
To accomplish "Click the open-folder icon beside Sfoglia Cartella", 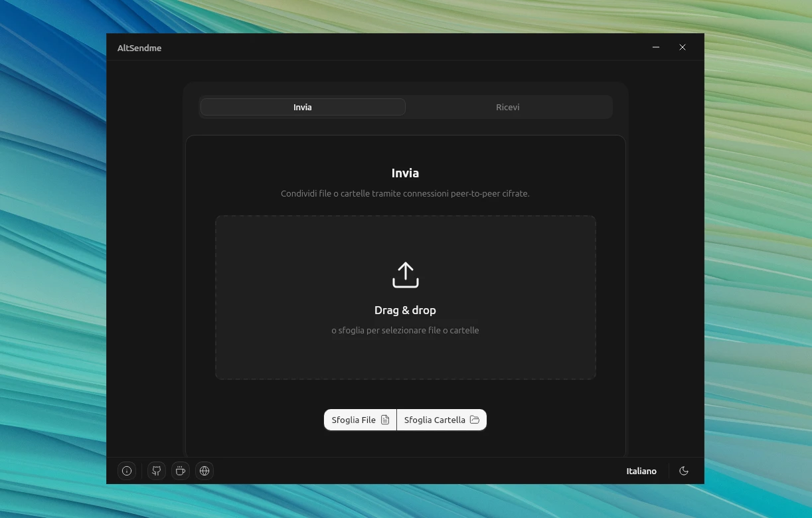I will click(x=475, y=420).
